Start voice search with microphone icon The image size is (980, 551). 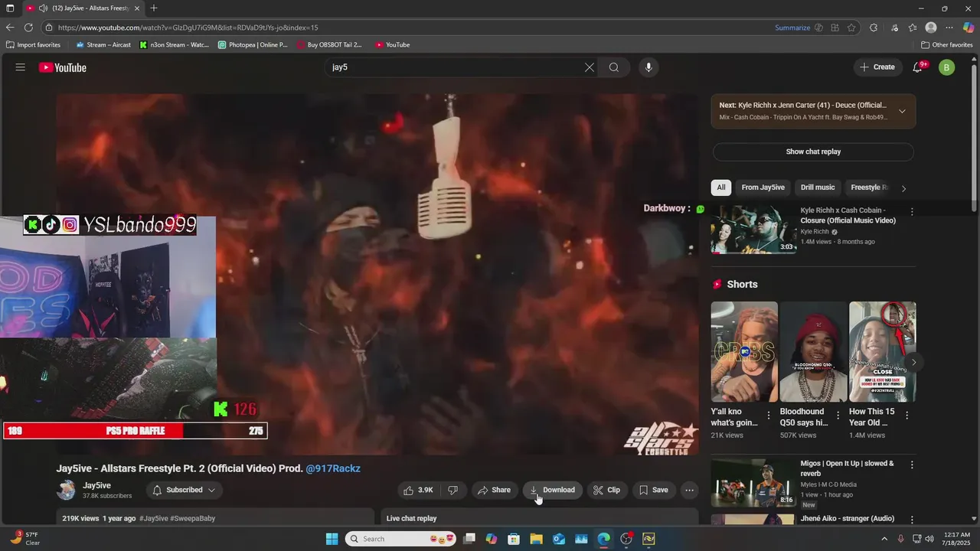point(648,67)
